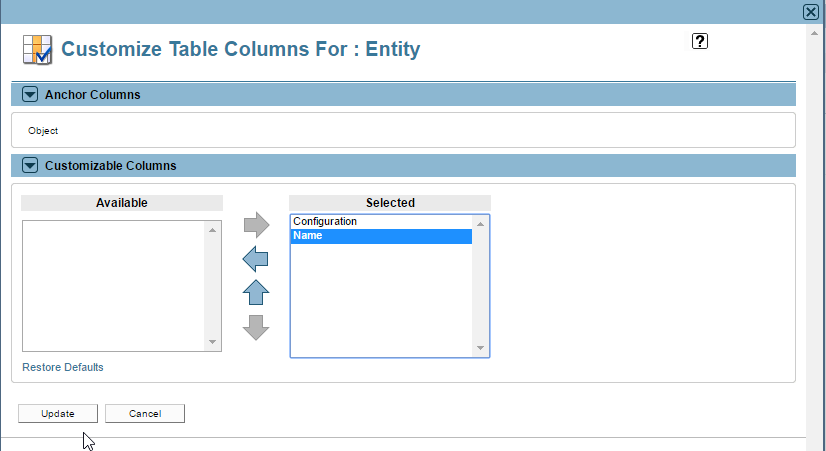Screen dimensions: 826x451
Task: Click the down arrow to move column down
Action: [256, 327]
